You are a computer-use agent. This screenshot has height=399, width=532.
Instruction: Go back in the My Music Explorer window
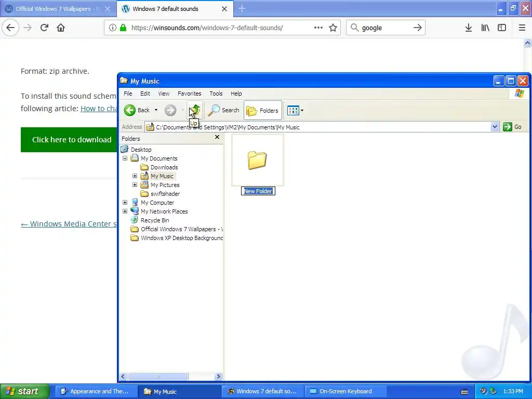[137, 110]
